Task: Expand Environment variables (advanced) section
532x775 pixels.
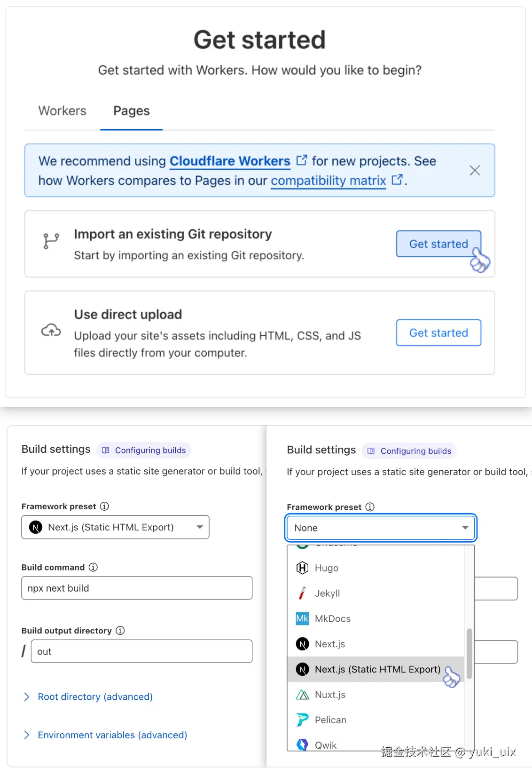Action: 112,735
